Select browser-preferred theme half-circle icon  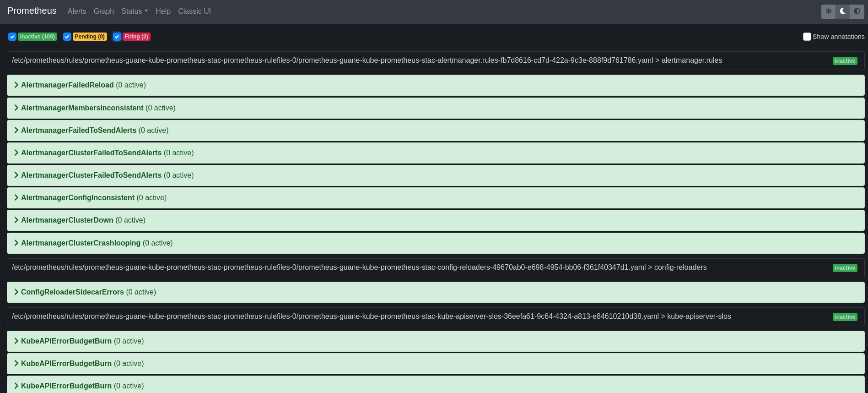coord(857,11)
